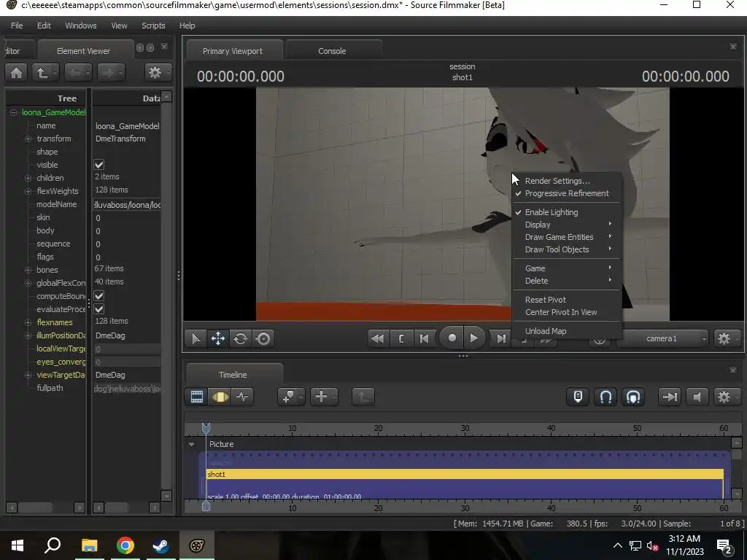The height and width of the screenshot is (560, 747).
Task: Click the modelName value field
Action: pos(127,205)
